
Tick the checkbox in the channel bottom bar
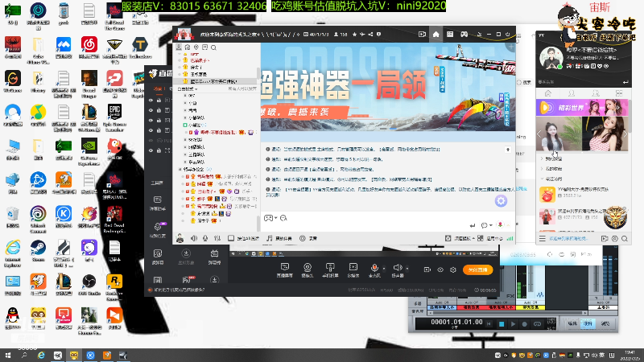pyautogui.click(x=231, y=238)
